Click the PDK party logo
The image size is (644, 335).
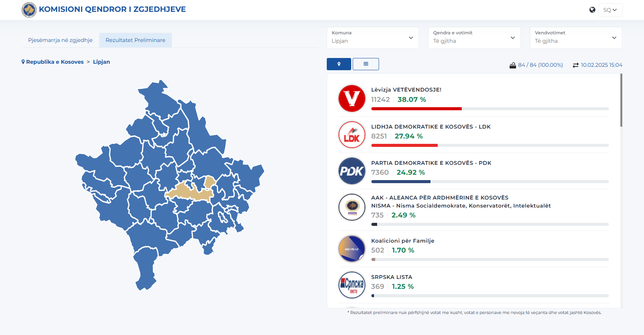point(352,171)
